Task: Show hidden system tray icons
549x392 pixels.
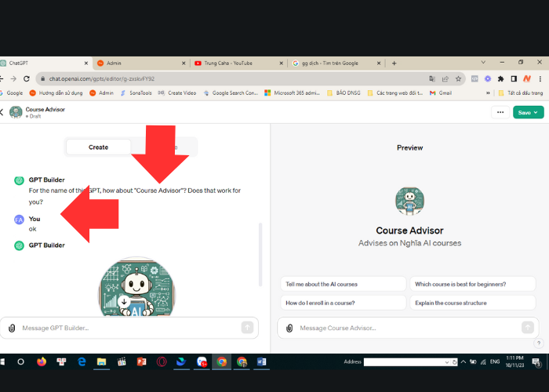Action: pyautogui.click(x=464, y=362)
